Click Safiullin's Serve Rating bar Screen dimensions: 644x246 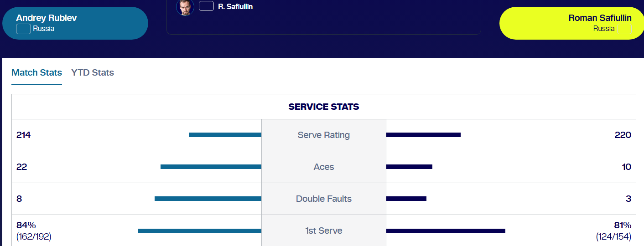coord(423,135)
